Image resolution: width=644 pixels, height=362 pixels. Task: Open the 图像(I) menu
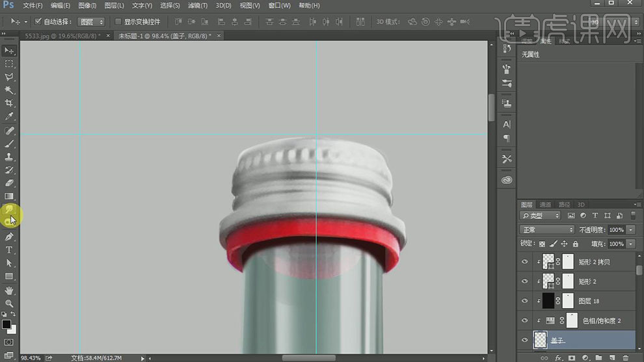87,5
